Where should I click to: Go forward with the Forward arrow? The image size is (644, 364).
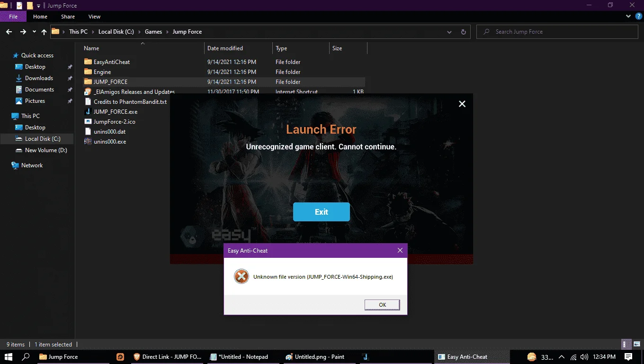click(23, 32)
